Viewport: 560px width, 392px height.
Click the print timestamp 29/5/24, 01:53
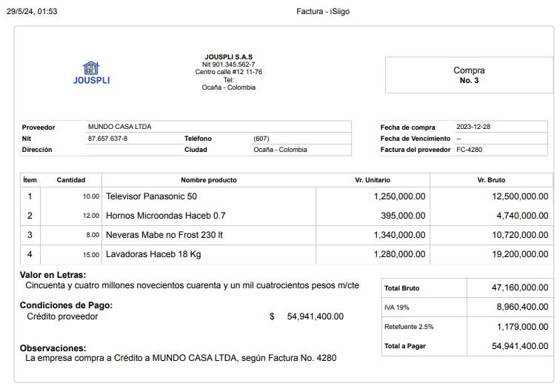[x=32, y=11]
